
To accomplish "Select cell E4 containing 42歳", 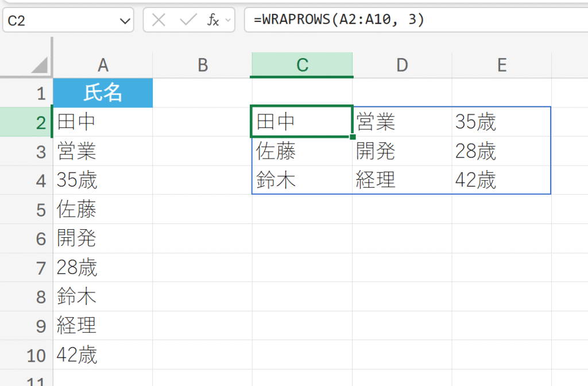I will pos(501,180).
